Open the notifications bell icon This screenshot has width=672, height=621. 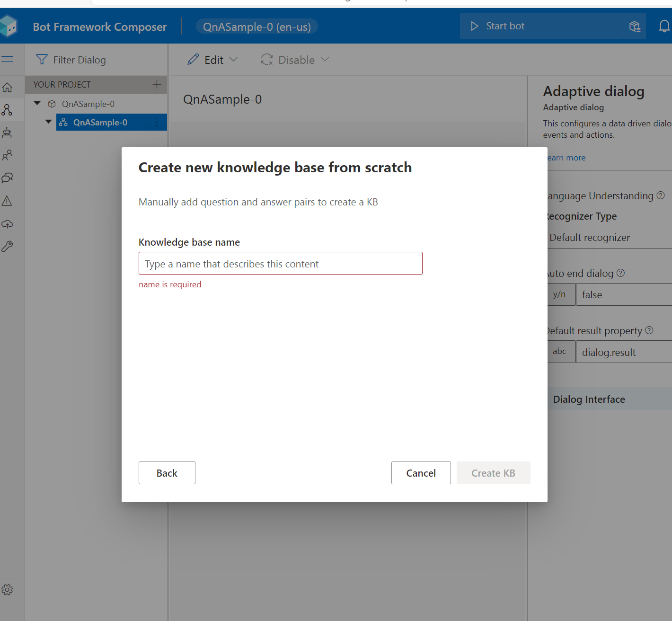click(664, 26)
